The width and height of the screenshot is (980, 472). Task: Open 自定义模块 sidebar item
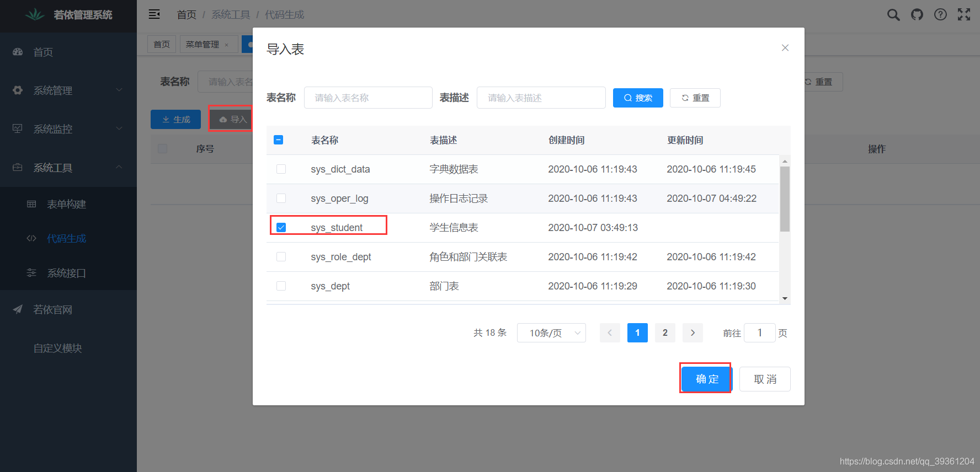click(68, 348)
